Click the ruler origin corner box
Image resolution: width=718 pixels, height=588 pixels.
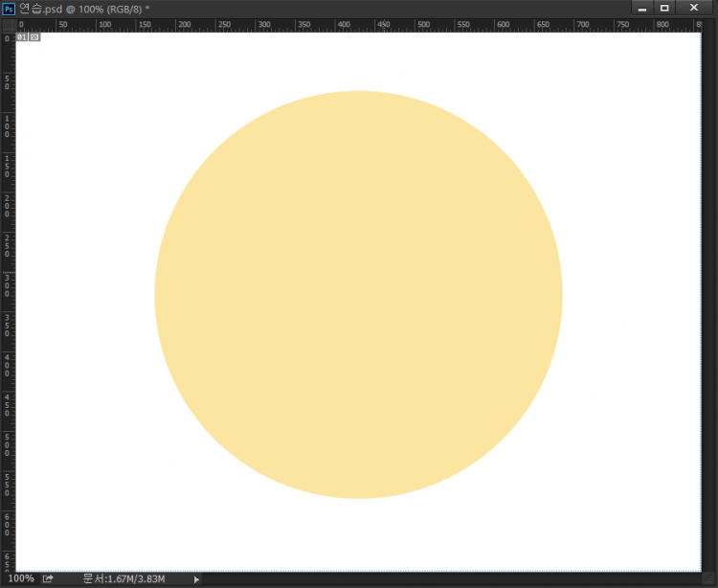coord(9,25)
